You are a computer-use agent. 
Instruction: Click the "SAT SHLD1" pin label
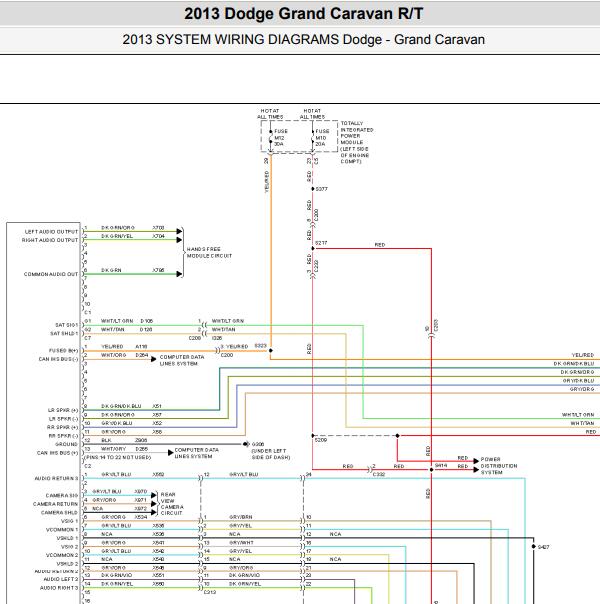[x=64, y=334]
